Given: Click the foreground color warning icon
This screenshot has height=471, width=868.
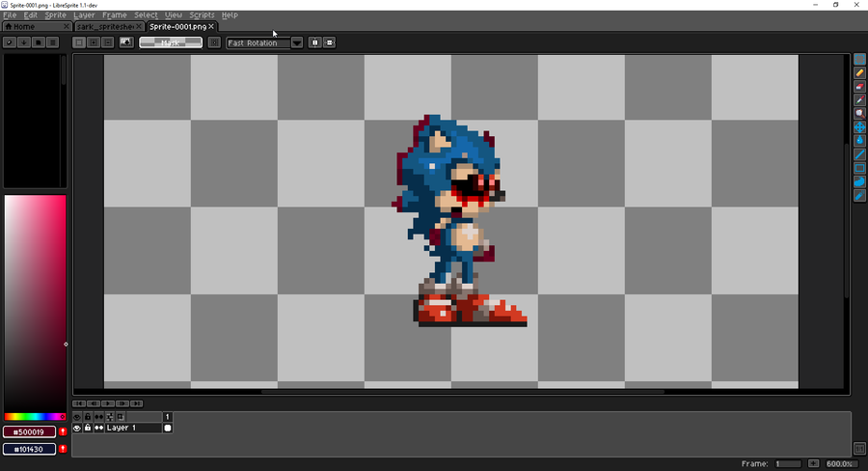Looking at the screenshot, I should (x=63, y=431).
